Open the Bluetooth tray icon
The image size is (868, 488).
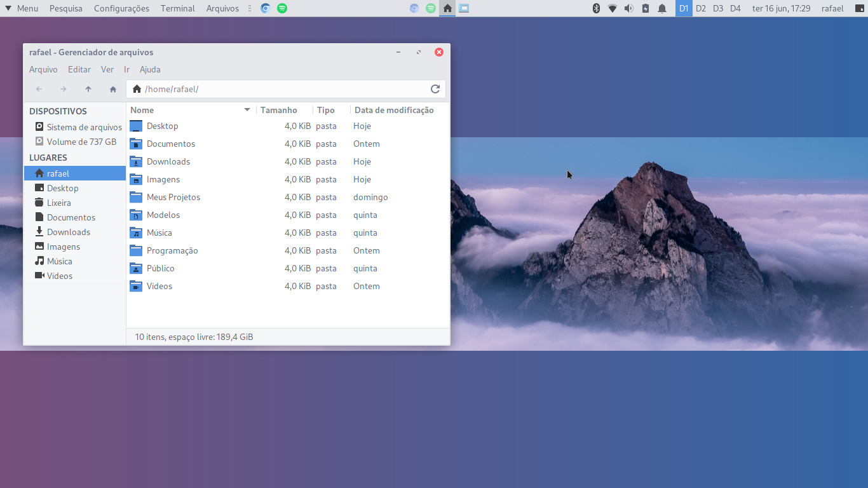click(596, 8)
